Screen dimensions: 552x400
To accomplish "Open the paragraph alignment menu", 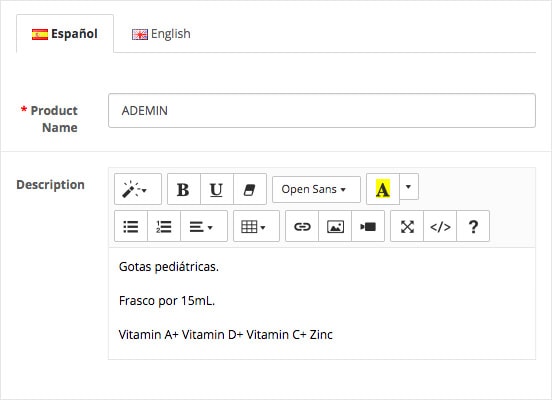I will 204,226.
